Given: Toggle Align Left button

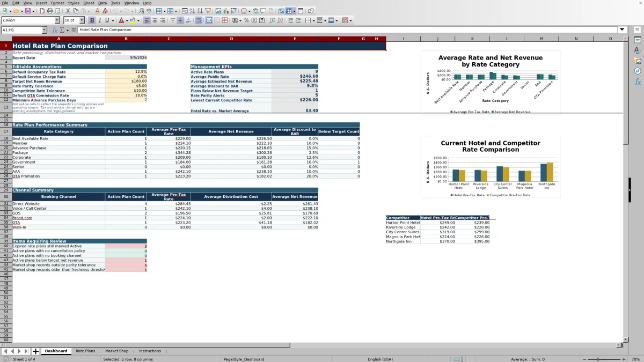Looking at the screenshot, I should point(147,20).
